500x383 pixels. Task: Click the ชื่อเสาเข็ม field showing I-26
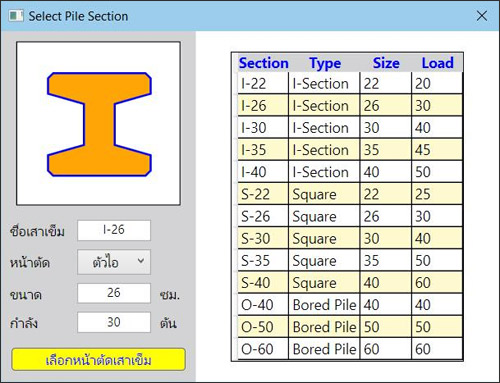[114, 230]
